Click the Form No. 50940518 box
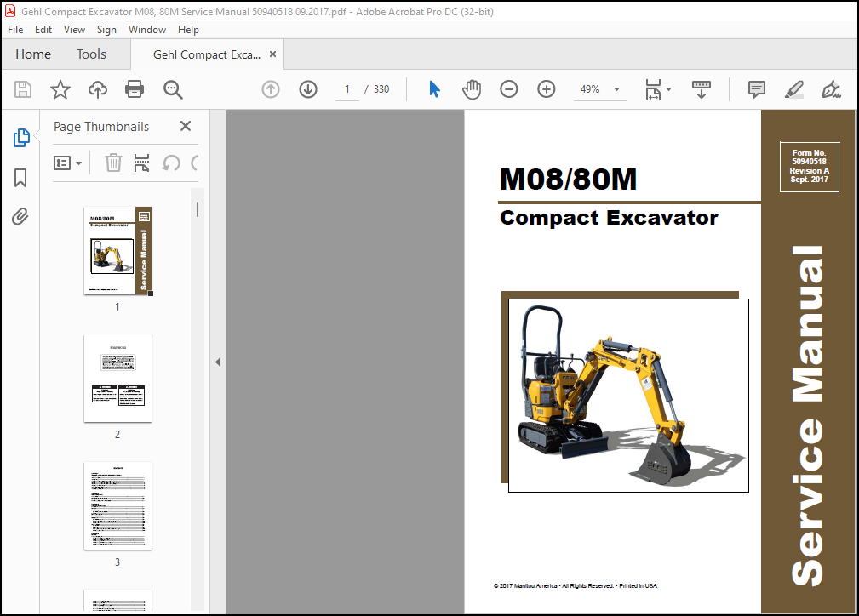The image size is (859, 616). [809, 167]
